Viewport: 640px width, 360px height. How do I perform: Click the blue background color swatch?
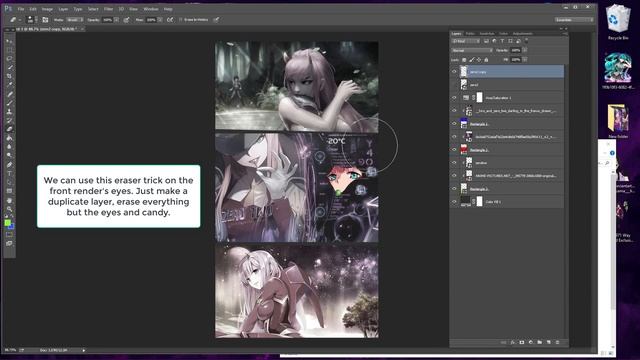[x=11, y=226]
